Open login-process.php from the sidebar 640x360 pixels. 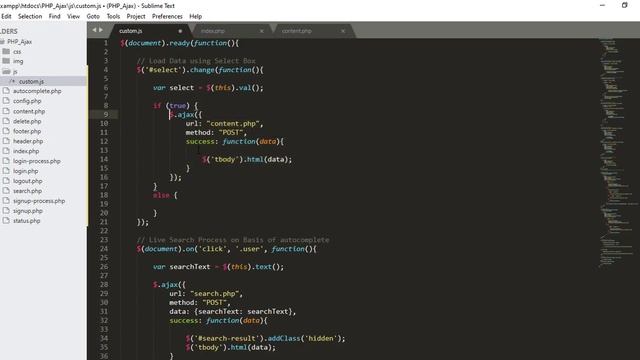click(x=37, y=161)
